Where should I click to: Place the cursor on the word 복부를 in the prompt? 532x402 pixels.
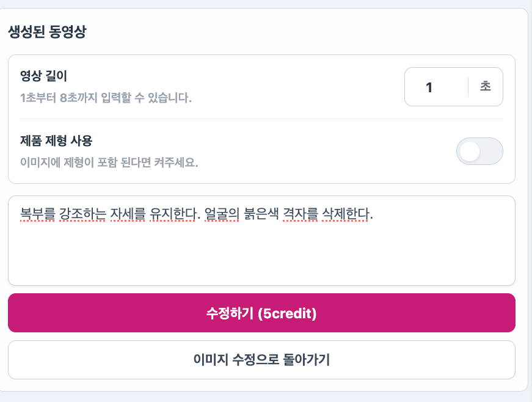37,214
